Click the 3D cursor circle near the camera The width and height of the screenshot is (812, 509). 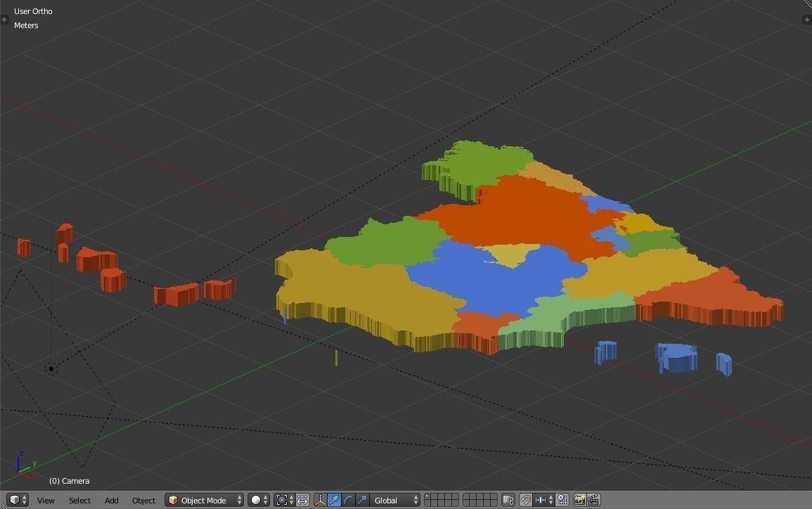[51, 368]
